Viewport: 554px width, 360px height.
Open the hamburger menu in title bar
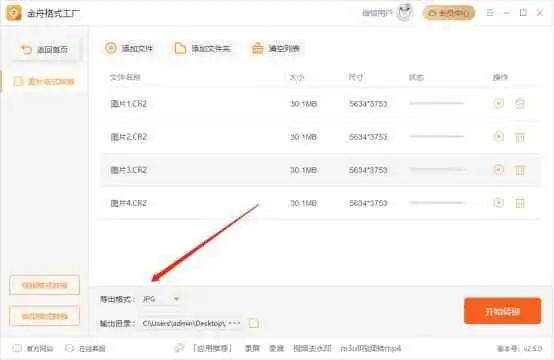coord(490,13)
